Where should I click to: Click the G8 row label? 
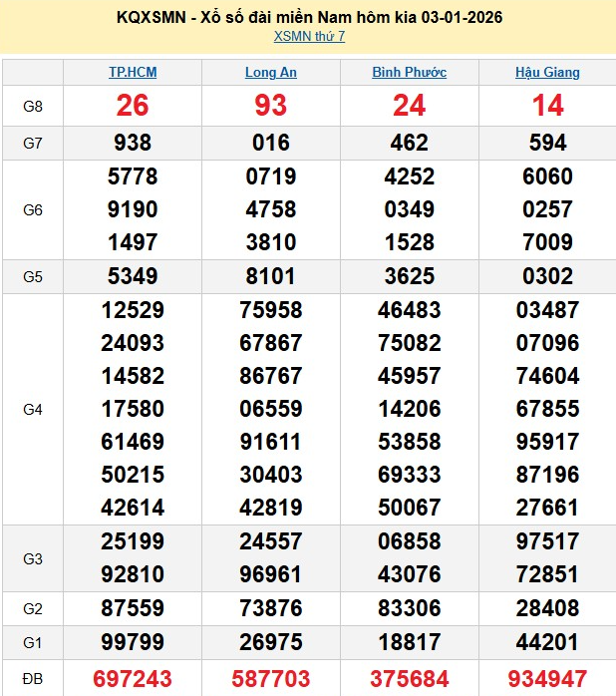33,106
